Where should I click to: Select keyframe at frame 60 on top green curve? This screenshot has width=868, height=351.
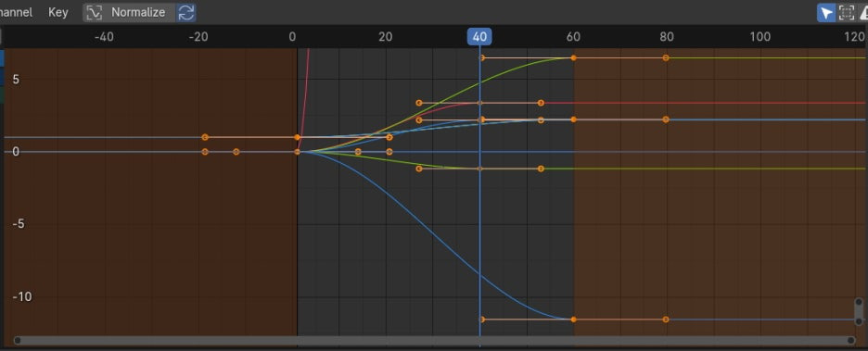click(573, 57)
